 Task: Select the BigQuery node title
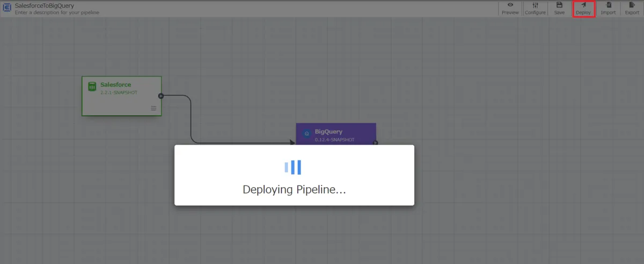(x=328, y=132)
